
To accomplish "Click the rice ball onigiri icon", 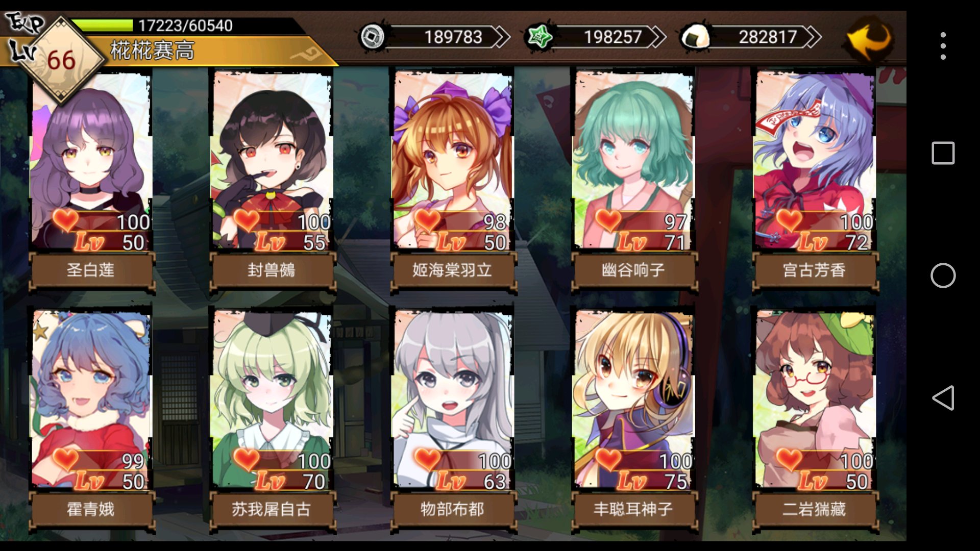I will pyautogui.click(x=696, y=37).
